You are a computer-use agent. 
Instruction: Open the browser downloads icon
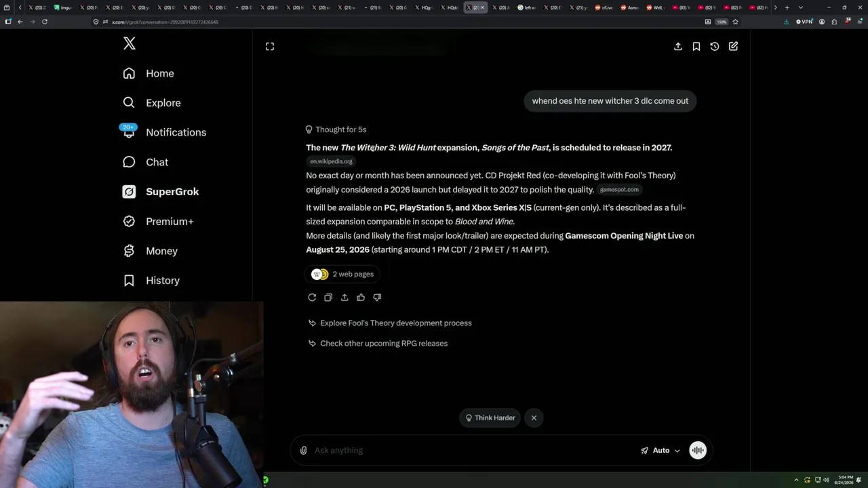786,22
